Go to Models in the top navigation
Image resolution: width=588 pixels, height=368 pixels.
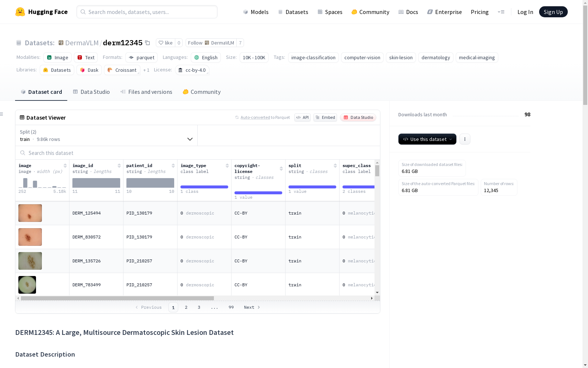(256, 12)
